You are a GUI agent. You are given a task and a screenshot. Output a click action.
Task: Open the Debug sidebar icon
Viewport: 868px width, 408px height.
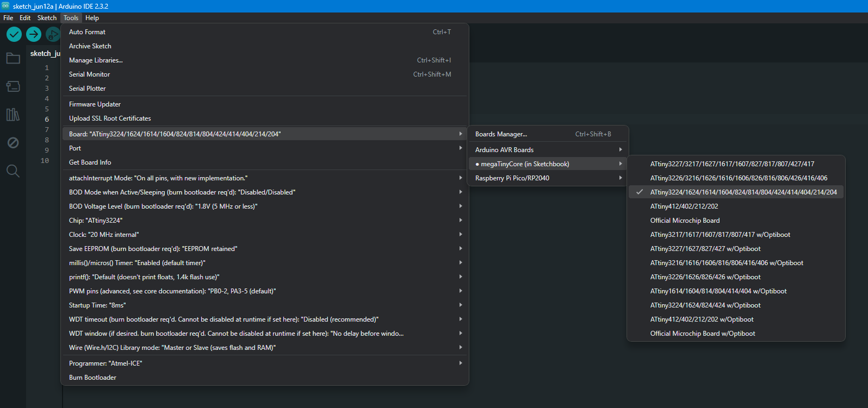point(13,143)
